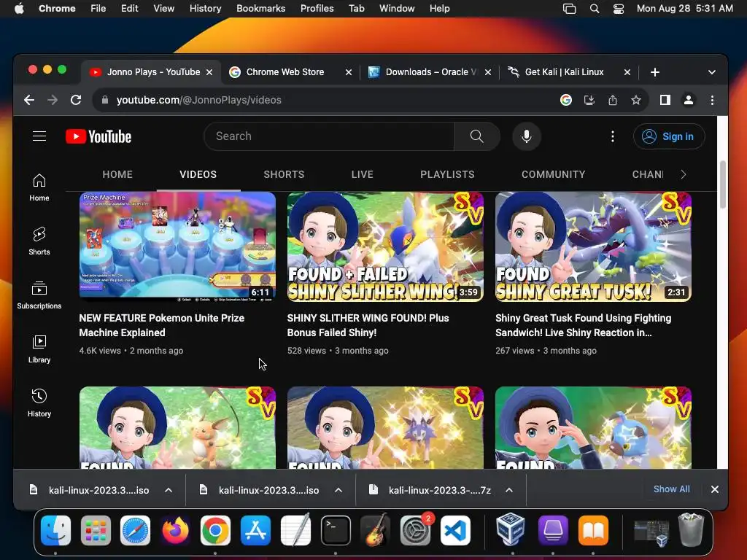The image size is (747, 560).
Task: Open System Settings from the Dock
Action: [x=415, y=531]
